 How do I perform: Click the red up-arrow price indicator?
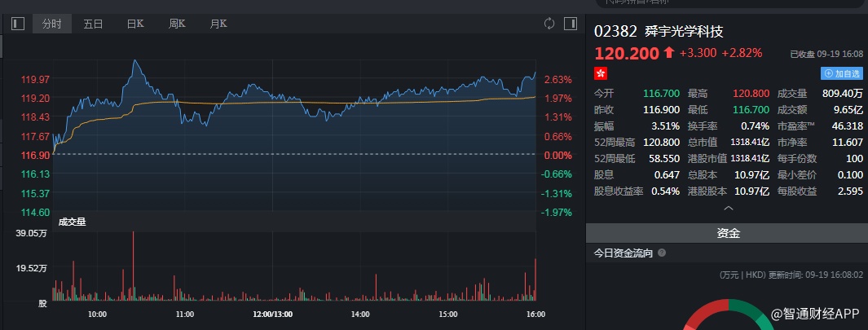tap(669, 53)
